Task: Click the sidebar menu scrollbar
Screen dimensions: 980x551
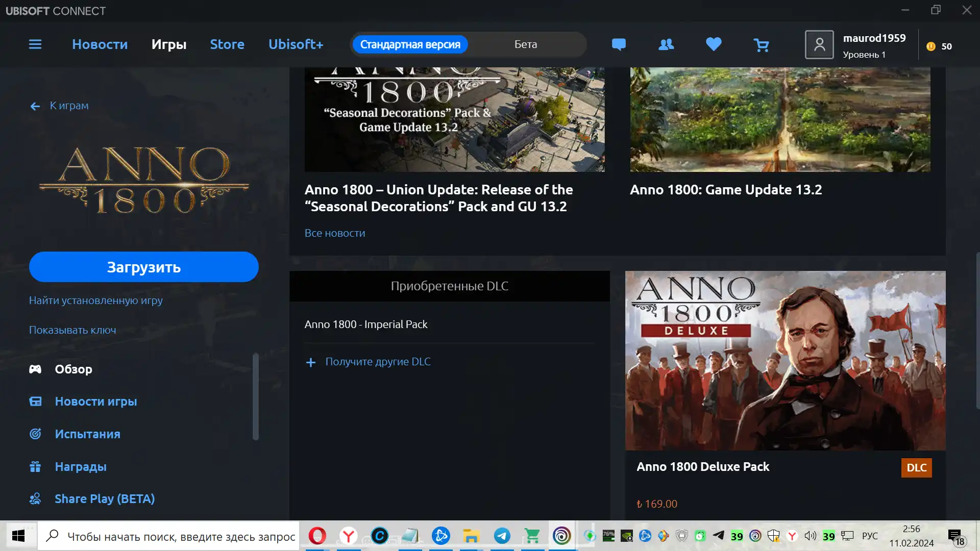Action: pos(256,396)
